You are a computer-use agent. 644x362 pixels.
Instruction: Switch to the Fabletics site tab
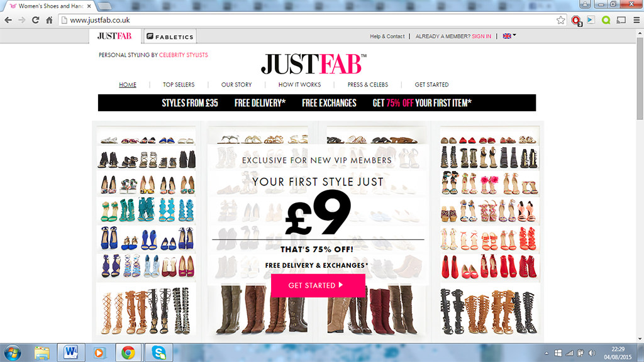click(x=170, y=36)
